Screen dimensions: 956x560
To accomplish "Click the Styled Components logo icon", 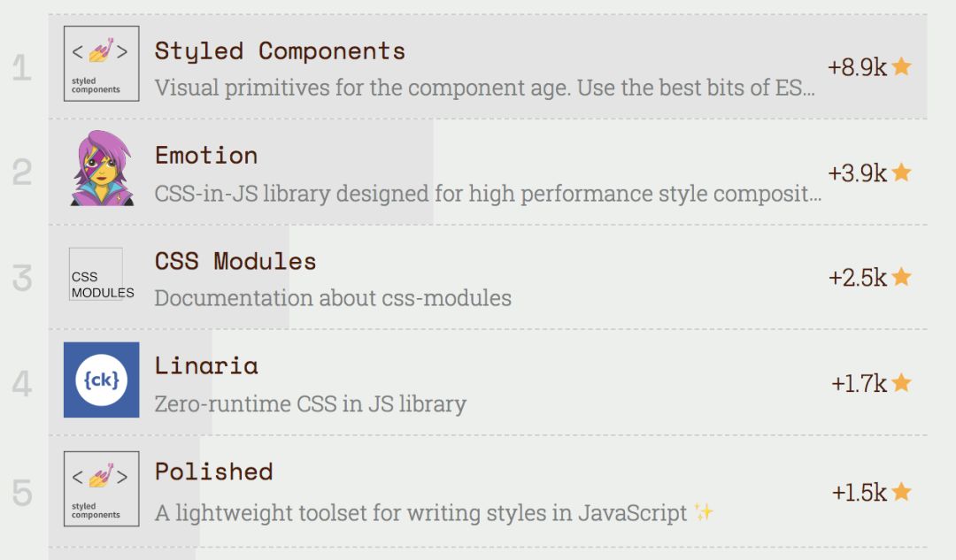I will (x=101, y=64).
